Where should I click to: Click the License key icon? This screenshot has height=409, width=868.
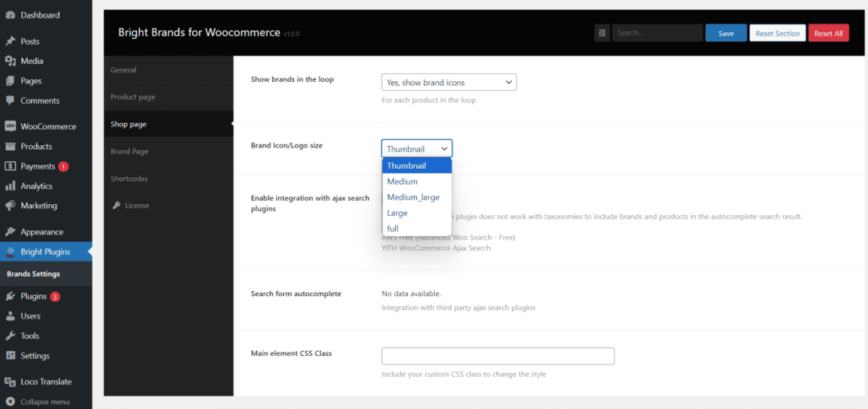pos(115,206)
